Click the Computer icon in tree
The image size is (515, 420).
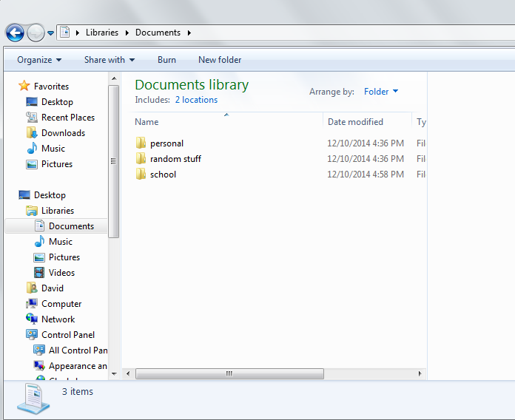[32, 303]
